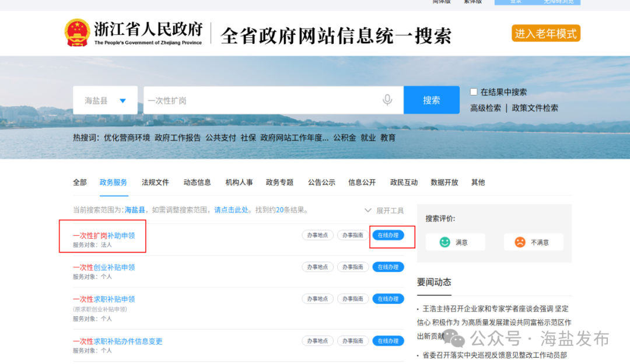Click the 政策文件检索 link

pos(535,108)
